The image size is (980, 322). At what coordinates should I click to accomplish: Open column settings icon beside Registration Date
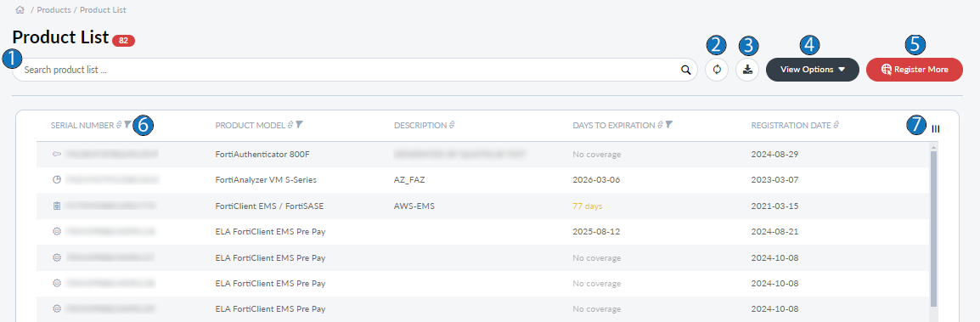point(936,129)
